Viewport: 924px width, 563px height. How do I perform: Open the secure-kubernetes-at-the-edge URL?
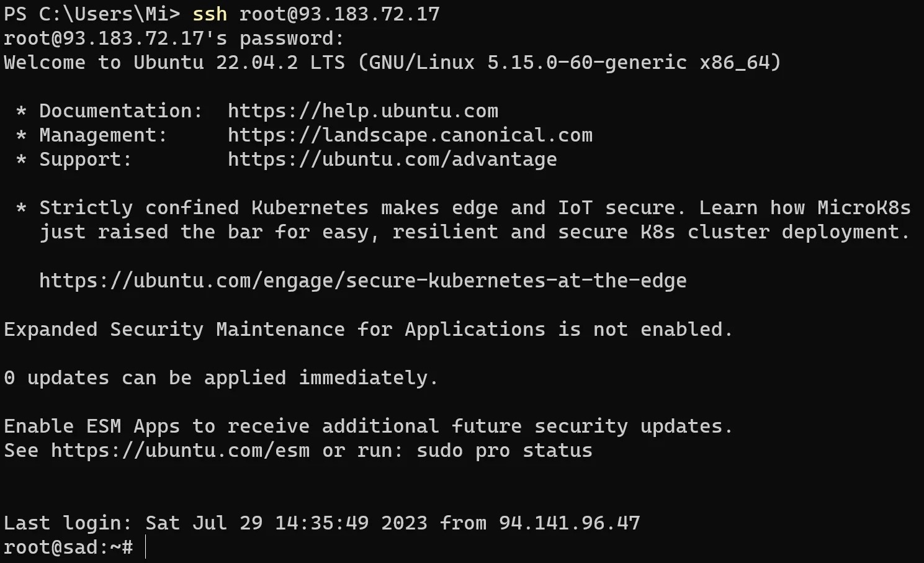pos(362,281)
